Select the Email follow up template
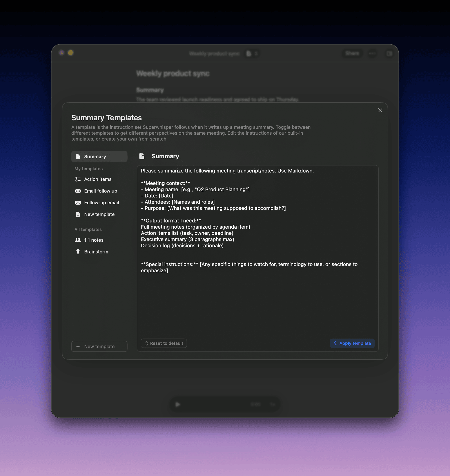 click(99, 191)
